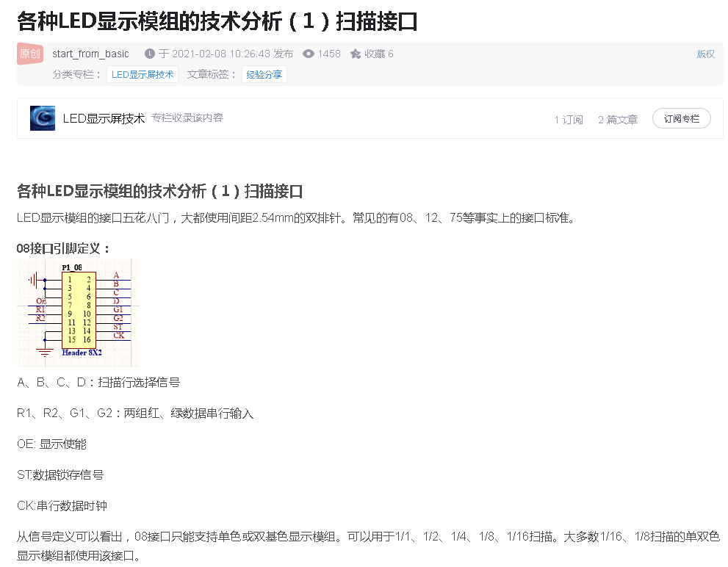Click the page title 各种LED显示模组的技术分析
This screenshot has width=728, height=567.
coord(217,21)
